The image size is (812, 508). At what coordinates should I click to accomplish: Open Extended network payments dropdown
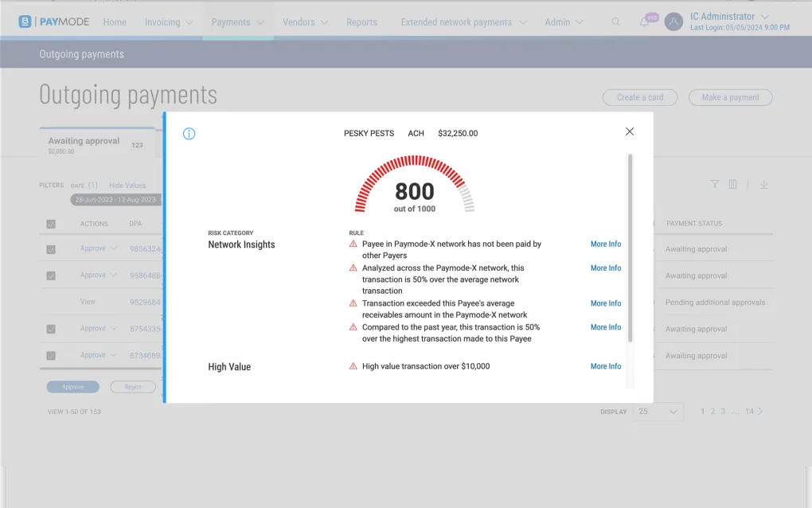[463, 22]
